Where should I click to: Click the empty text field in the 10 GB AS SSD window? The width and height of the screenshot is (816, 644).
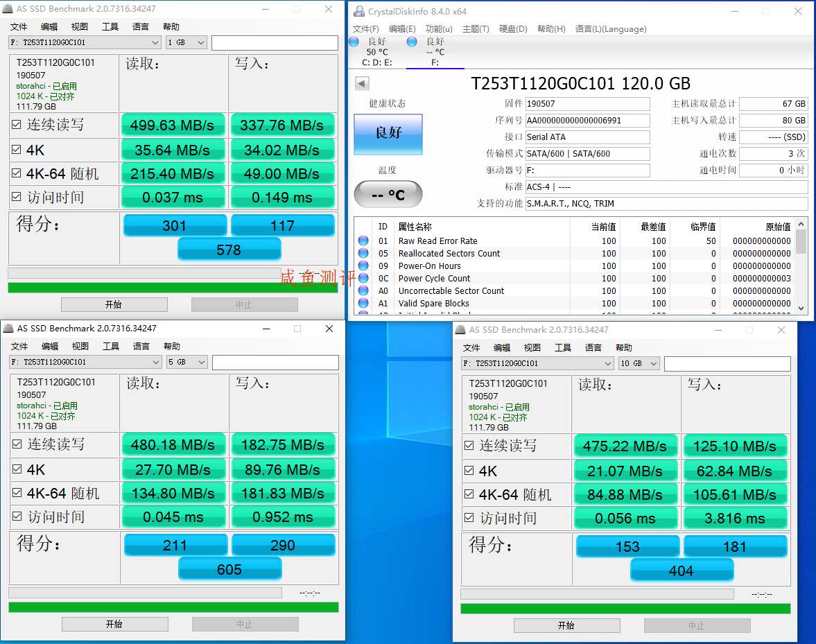point(727,364)
